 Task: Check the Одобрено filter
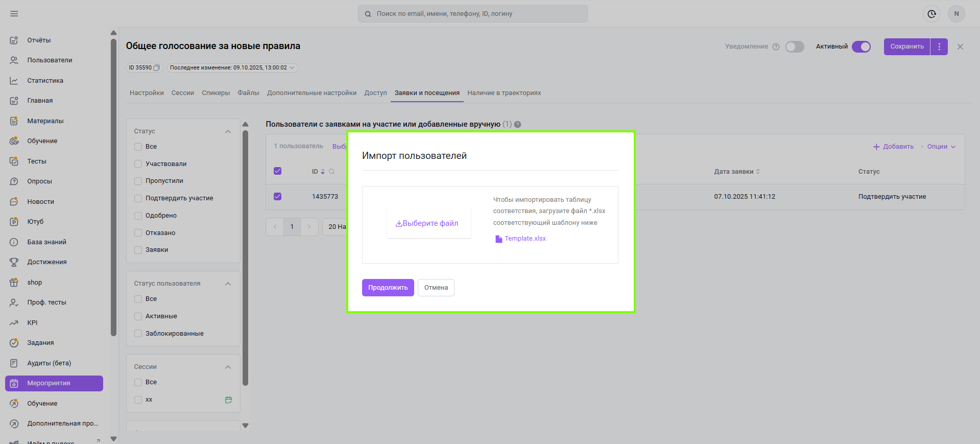pos(138,216)
